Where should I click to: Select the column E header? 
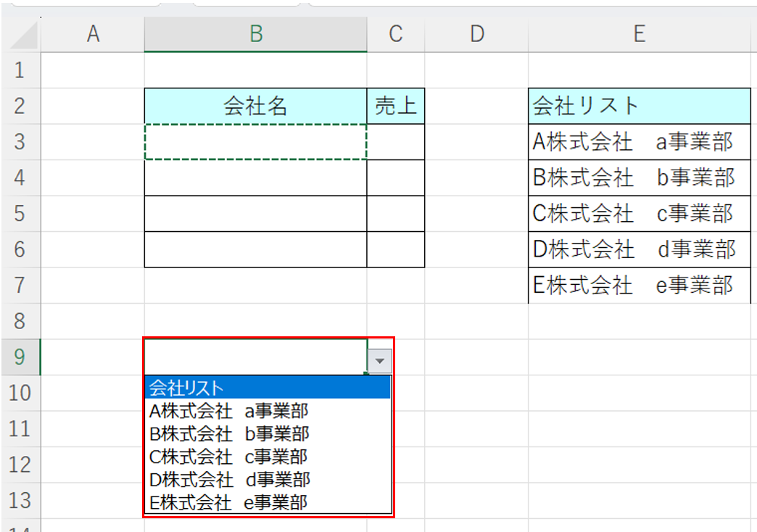(640, 34)
